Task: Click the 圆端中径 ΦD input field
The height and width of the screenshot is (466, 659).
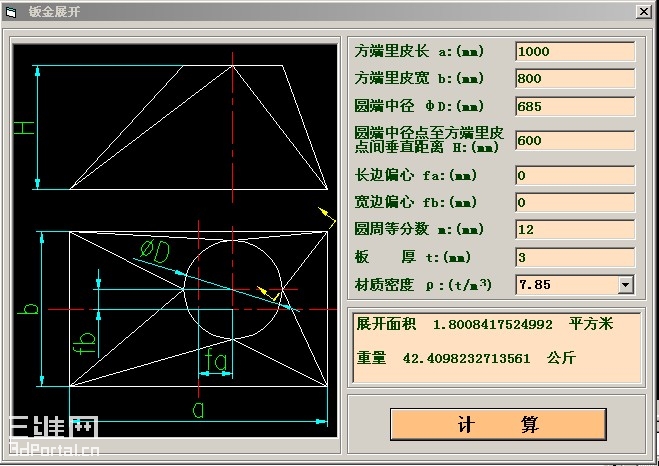Action: [x=575, y=106]
